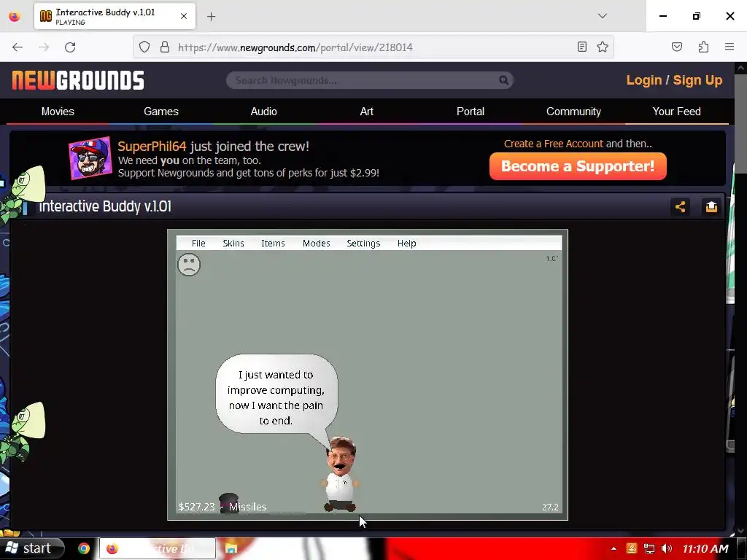Click the speech bubble text

coord(276,397)
